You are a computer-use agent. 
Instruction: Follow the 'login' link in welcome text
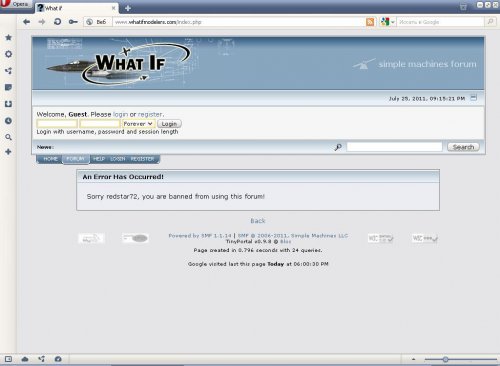pyautogui.click(x=120, y=114)
